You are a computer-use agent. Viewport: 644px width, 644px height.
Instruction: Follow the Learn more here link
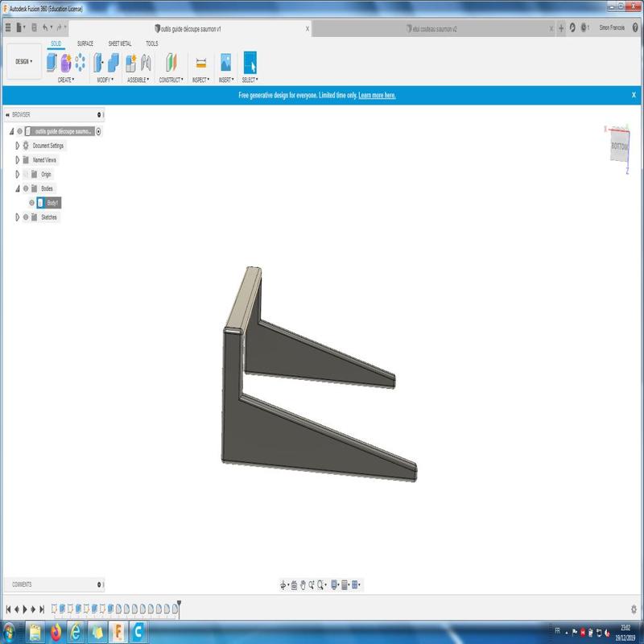click(x=377, y=95)
